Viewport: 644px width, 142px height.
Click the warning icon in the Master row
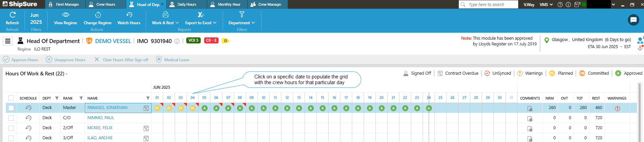(617, 108)
